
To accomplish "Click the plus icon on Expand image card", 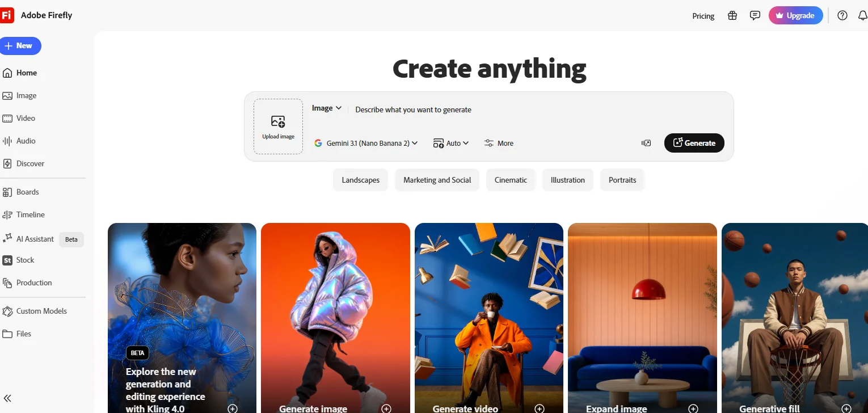I will coord(693,408).
